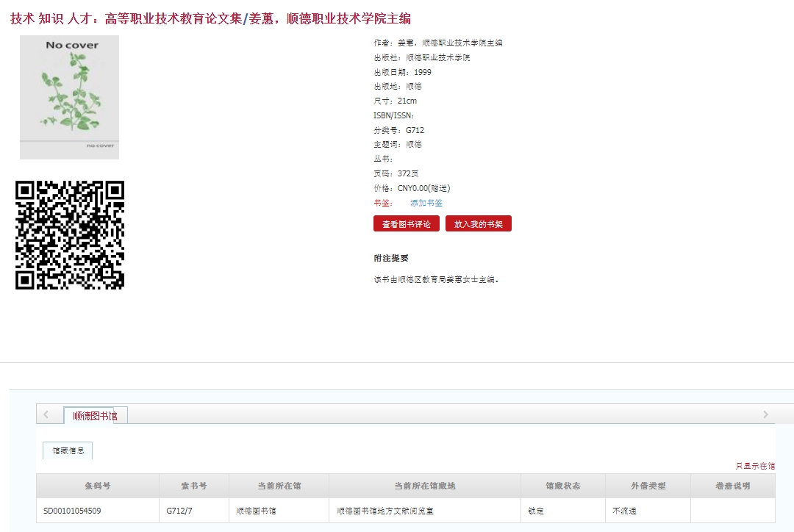Click the 卷册说明 column header

[733, 486]
